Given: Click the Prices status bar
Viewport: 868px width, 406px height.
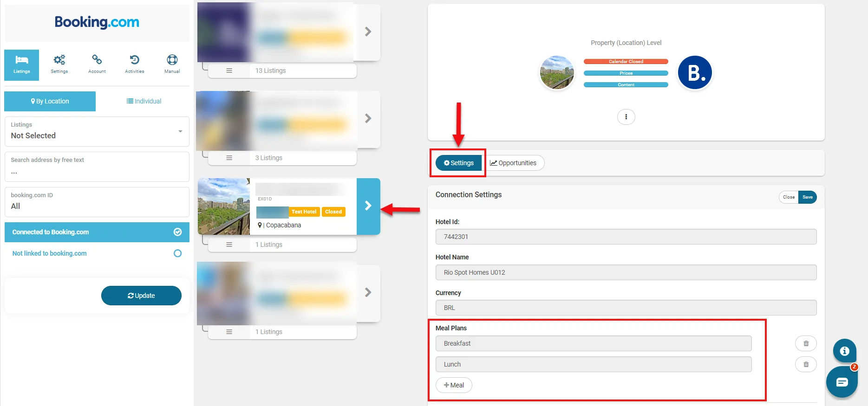Looking at the screenshot, I should 626,73.
